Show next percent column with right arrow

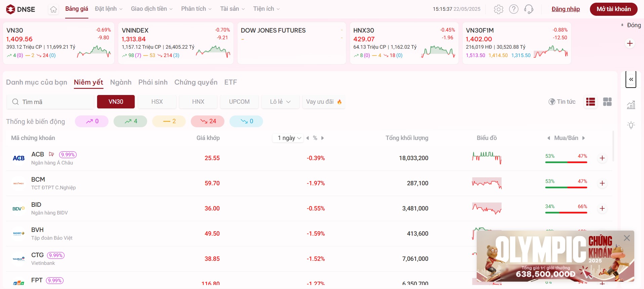323,138
